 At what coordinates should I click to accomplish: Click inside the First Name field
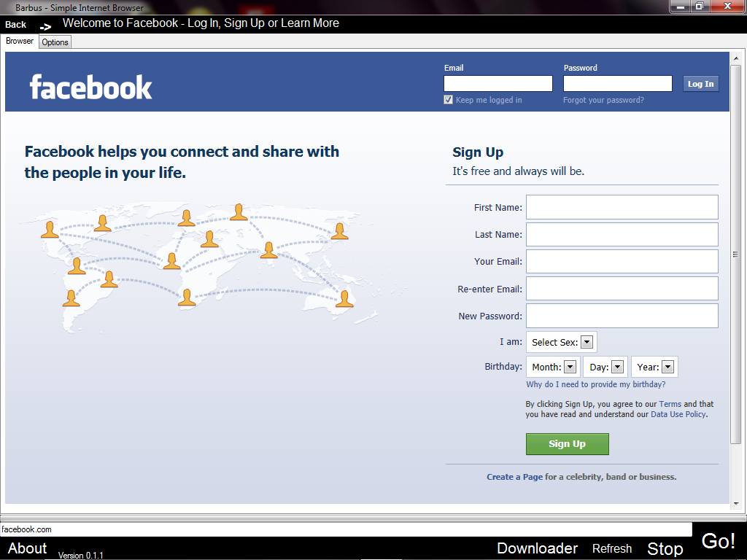point(622,207)
